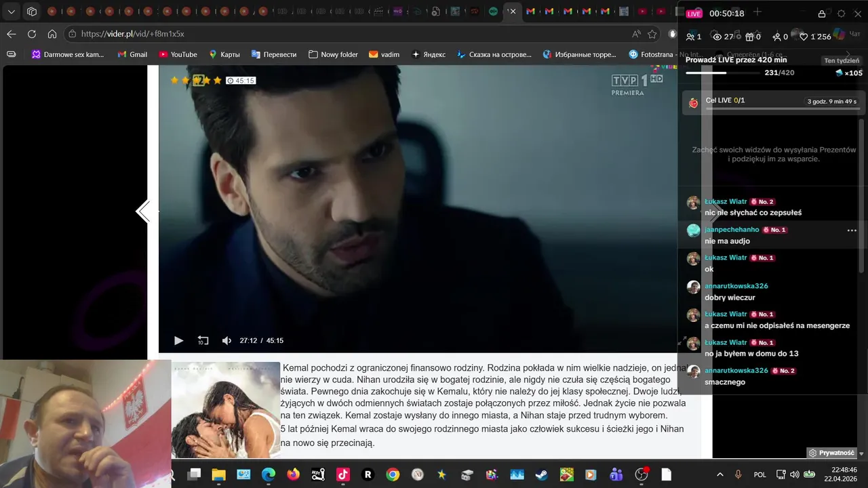This screenshot has height=488, width=868.
Task: Switch the POL keyboard language
Action: click(x=760, y=474)
